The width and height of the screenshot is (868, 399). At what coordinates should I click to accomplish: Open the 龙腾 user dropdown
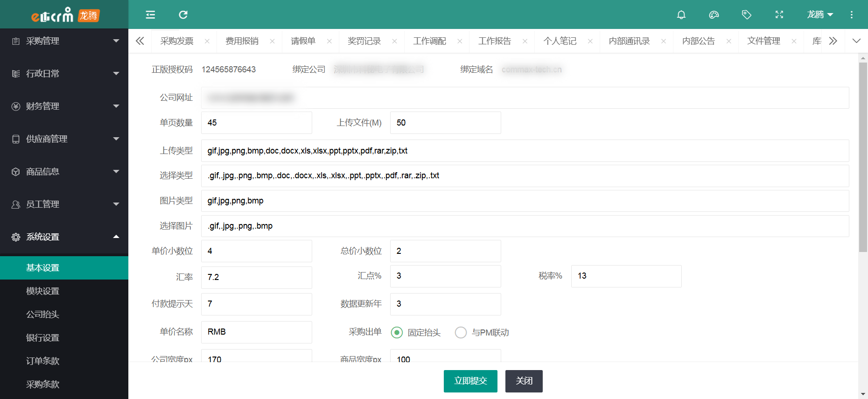(x=819, y=15)
